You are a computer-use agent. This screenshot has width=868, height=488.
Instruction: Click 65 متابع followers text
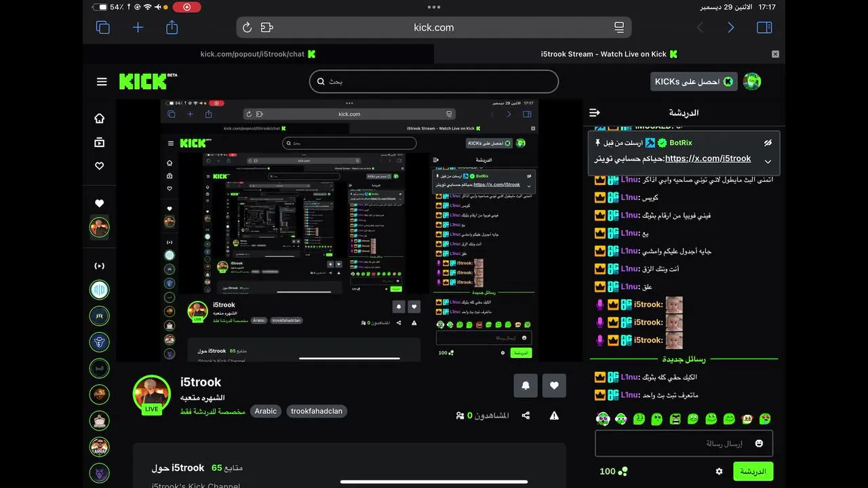(227, 468)
